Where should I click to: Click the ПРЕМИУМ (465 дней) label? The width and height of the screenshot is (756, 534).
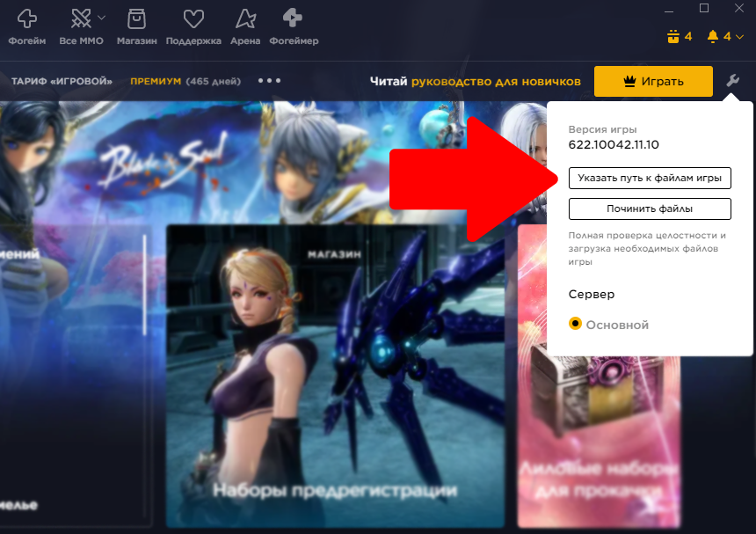[185, 81]
